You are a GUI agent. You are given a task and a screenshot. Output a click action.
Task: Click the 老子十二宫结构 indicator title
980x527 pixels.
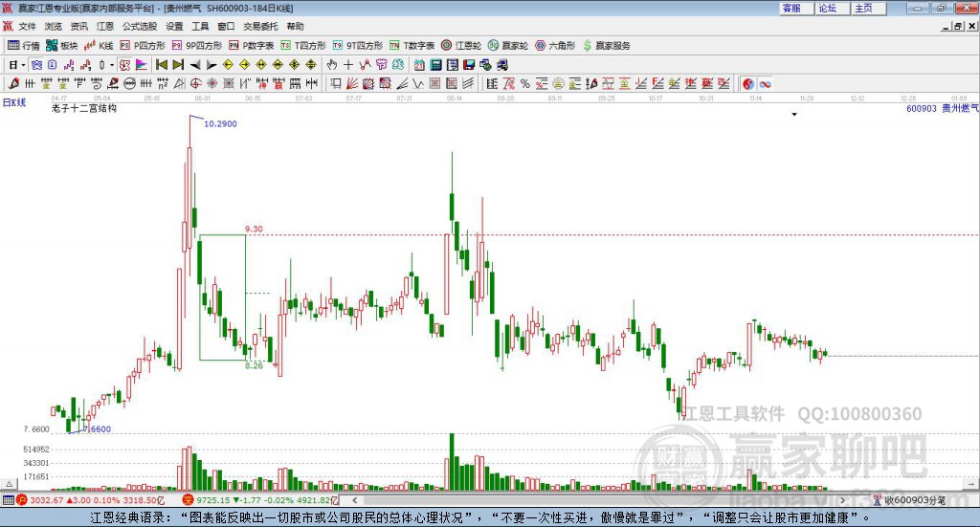pos(84,109)
